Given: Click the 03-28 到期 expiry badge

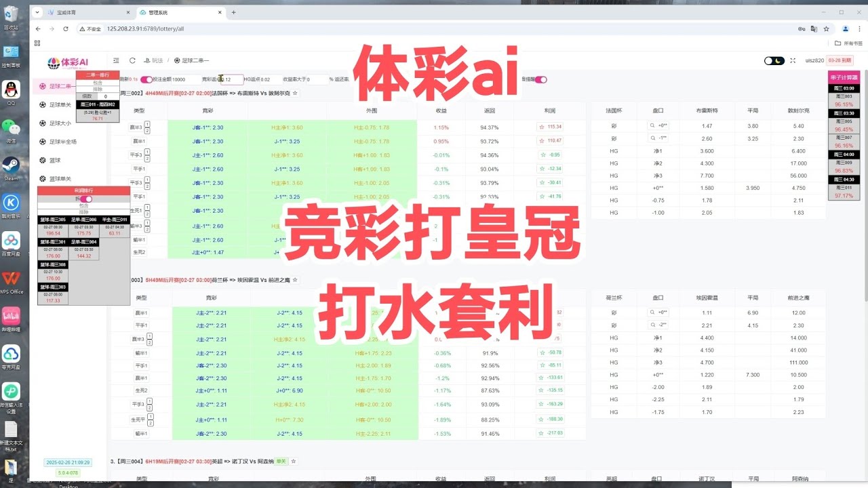Looking at the screenshot, I should 841,60.
